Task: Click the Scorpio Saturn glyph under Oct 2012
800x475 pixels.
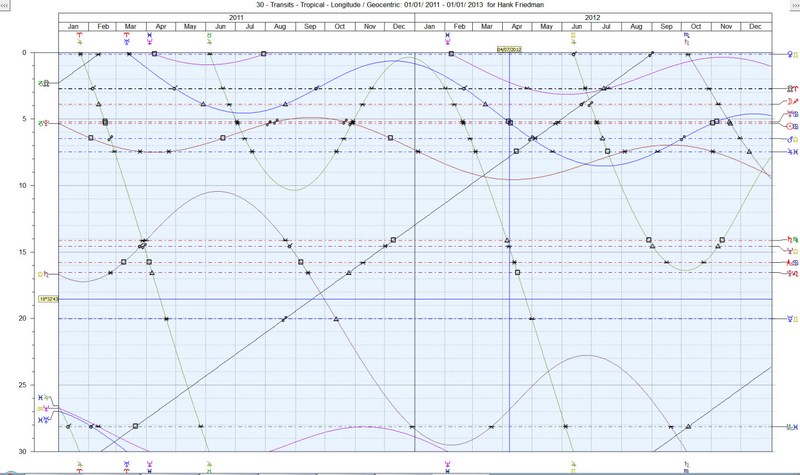Action: click(x=686, y=38)
